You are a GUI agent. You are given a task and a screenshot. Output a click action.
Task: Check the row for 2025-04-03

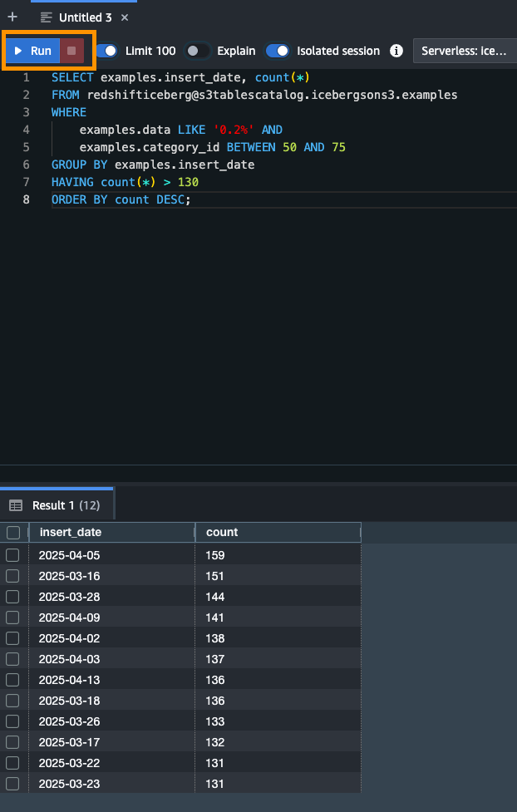(12, 659)
